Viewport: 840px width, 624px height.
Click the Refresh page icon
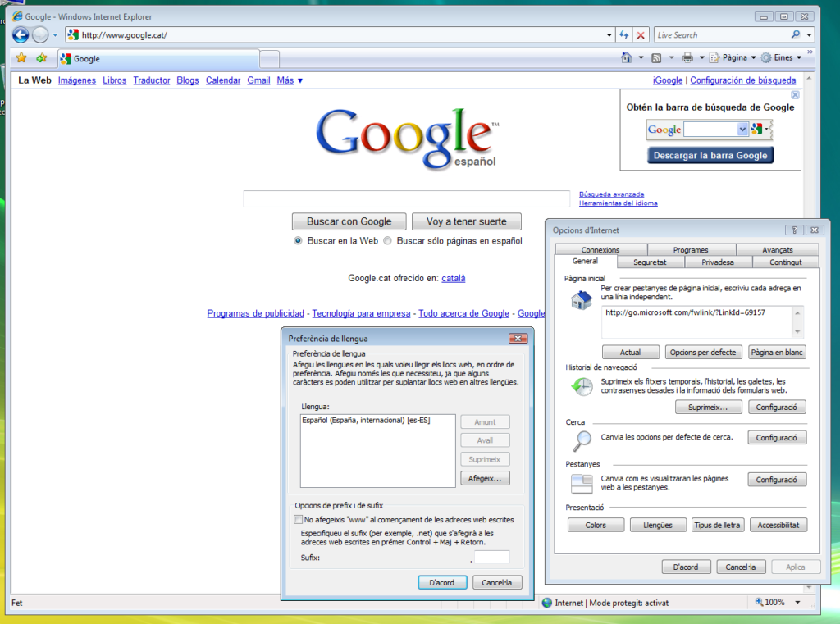pos(623,35)
